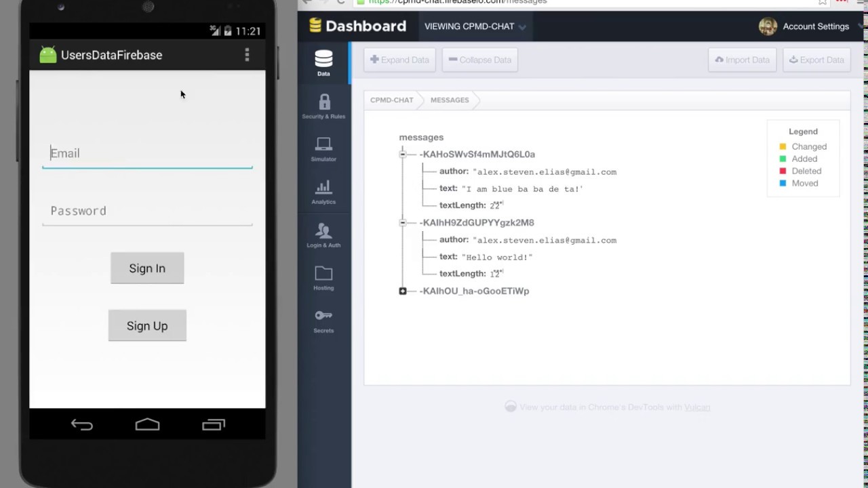Collapse the -KAIhH9ZdGUPYYgzk2M8 node
The height and width of the screenshot is (488, 868).
point(403,222)
